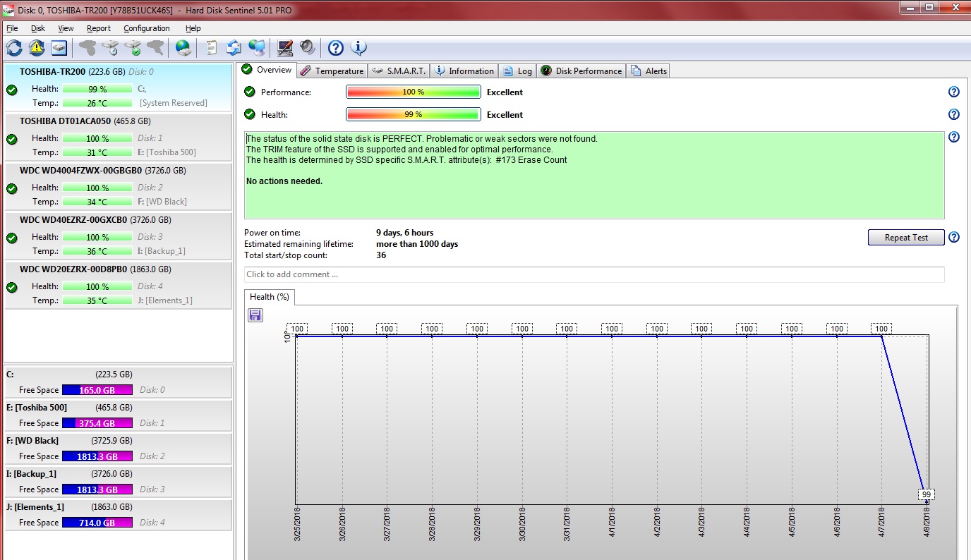The image size is (971, 560).
Task: Click the help icon beside status text box
Action: tap(954, 137)
